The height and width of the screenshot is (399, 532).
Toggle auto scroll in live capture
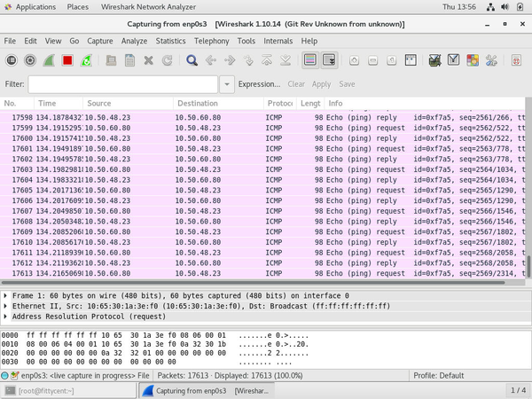(x=329, y=60)
